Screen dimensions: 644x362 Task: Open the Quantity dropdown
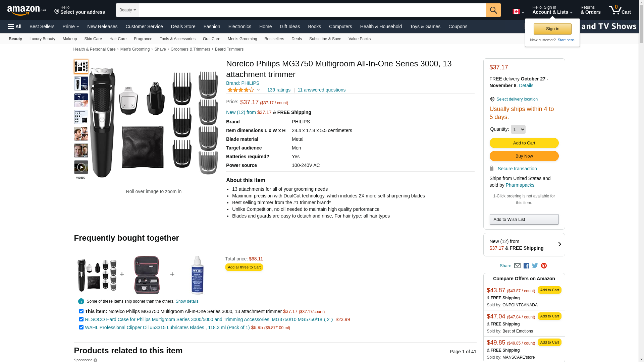pyautogui.click(x=518, y=129)
